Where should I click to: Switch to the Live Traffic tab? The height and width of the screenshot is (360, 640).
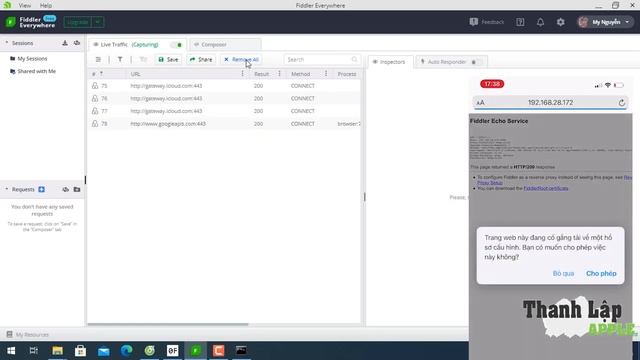tap(114, 44)
